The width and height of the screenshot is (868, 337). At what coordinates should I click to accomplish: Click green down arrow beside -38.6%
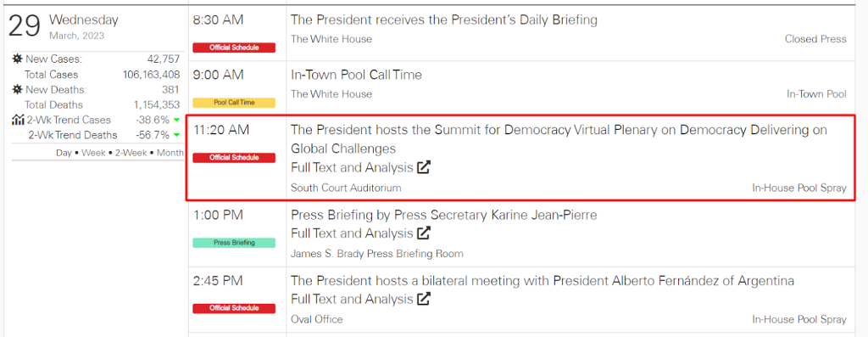pos(176,121)
